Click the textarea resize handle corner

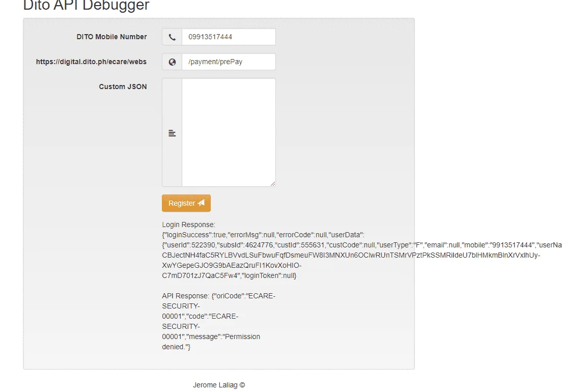[x=273, y=184]
